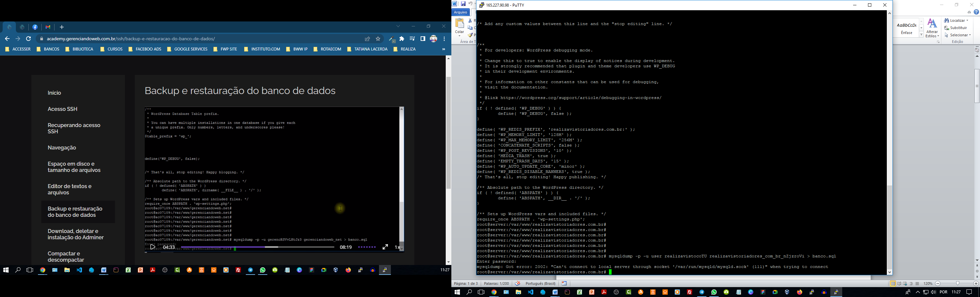Image resolution: width=980 pixels, height=297 pixels.
Task: Select Print Layout view in Word status bar
Action: pyautogui.click(x=893, y=284)
